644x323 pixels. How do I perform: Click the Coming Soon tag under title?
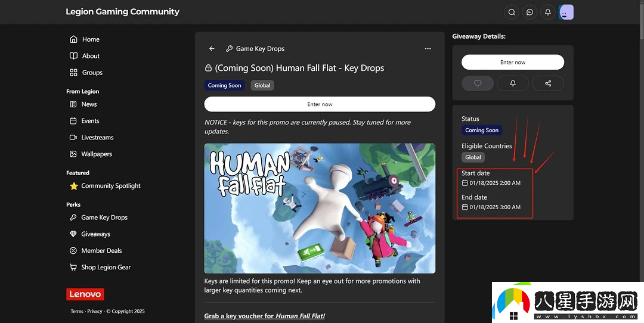(x=224, y=85)
